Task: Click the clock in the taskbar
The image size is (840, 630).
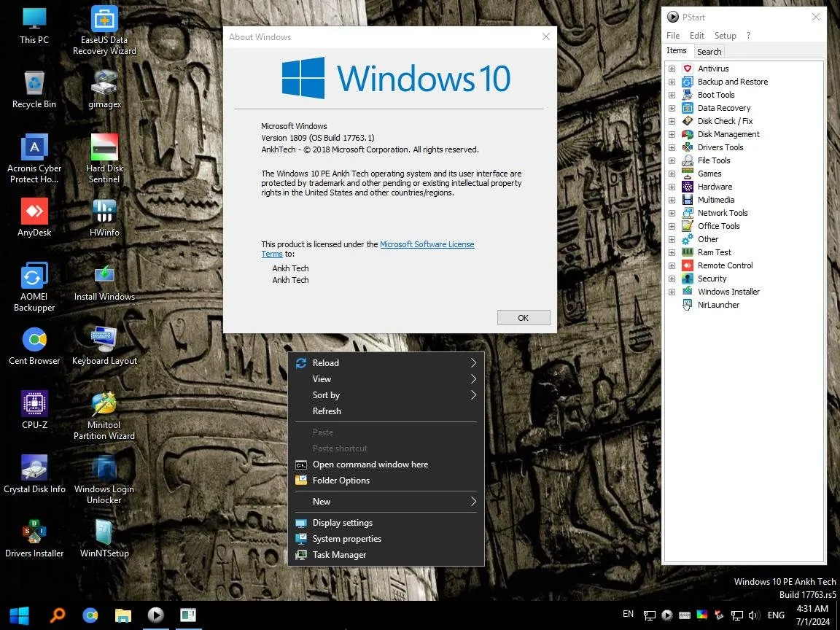Action: (812, 615)
